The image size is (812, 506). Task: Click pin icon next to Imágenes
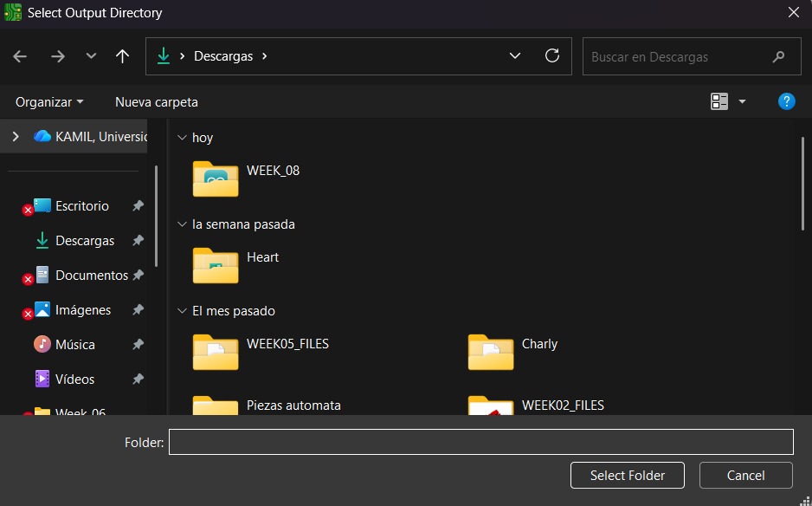point(138,310)
